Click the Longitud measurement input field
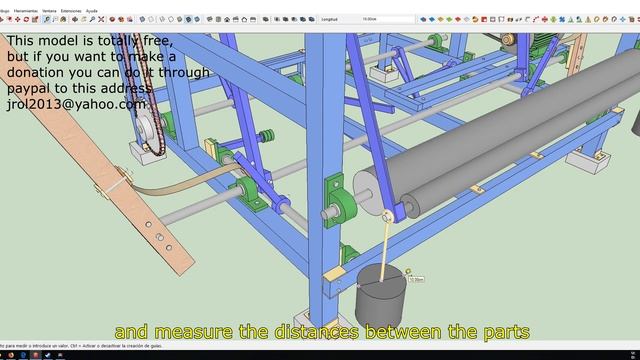640x360 pixels. (388, 19)
